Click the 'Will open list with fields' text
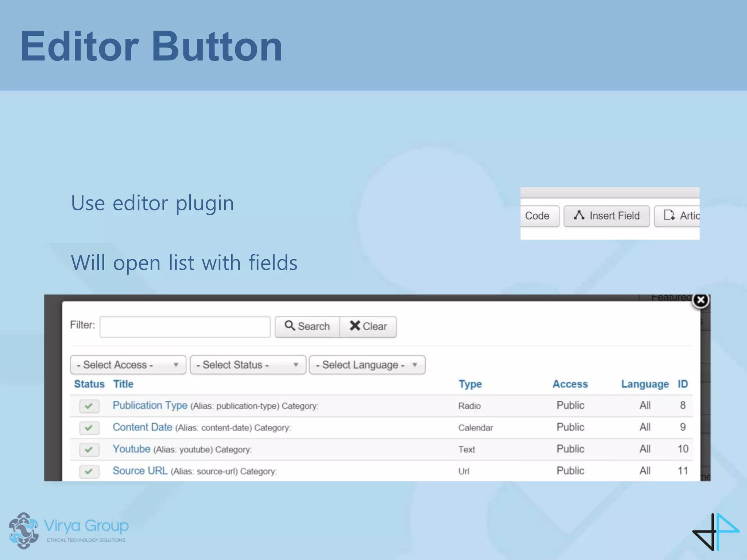This screenshot has height=560, width=747. (x=184, y=262)
